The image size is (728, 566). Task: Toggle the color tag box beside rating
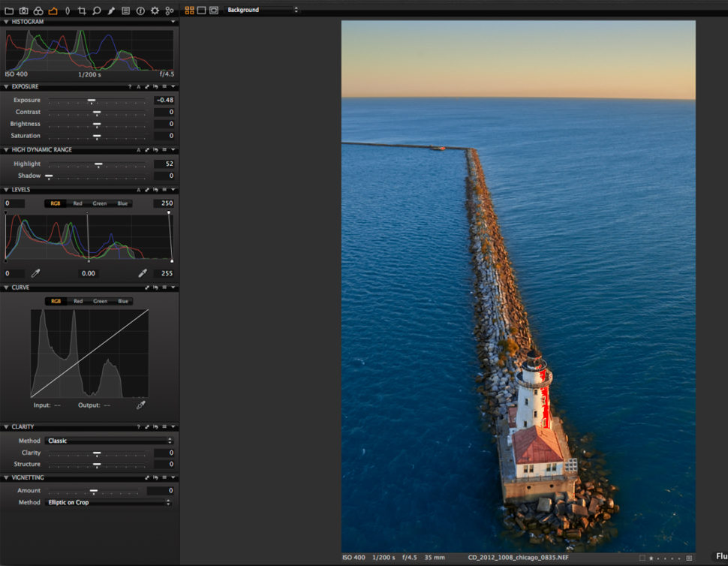642,558
